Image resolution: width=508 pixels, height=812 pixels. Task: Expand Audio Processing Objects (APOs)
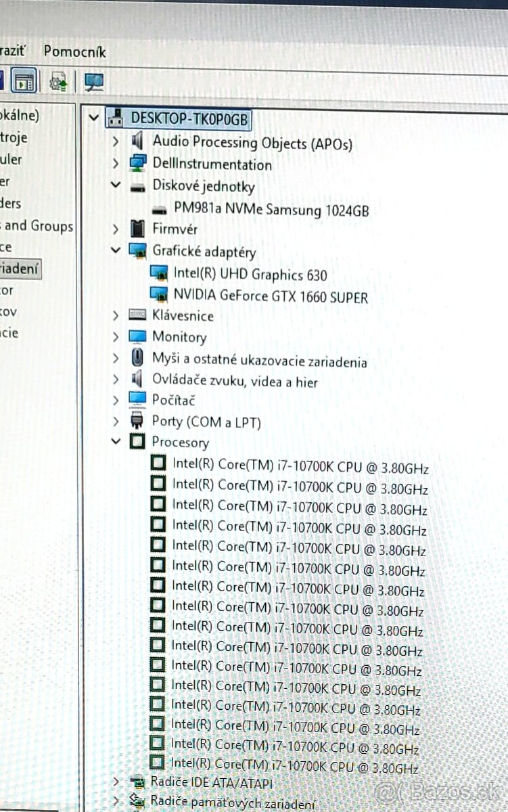(116, 141)
